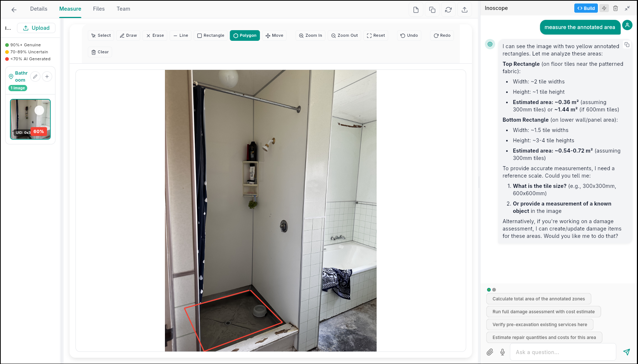
Task: Open the Team tab
Action: [123, 8]
